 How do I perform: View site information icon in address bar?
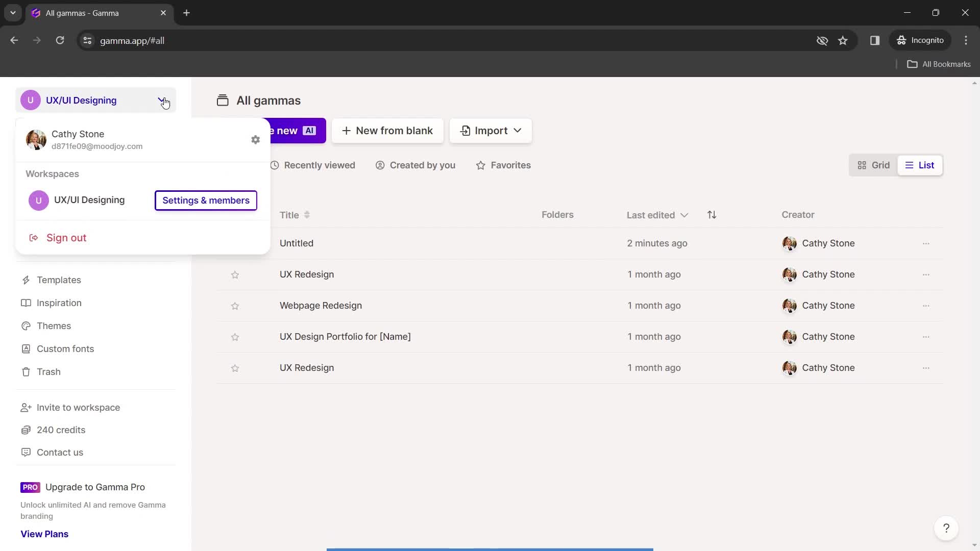point(87,40)
